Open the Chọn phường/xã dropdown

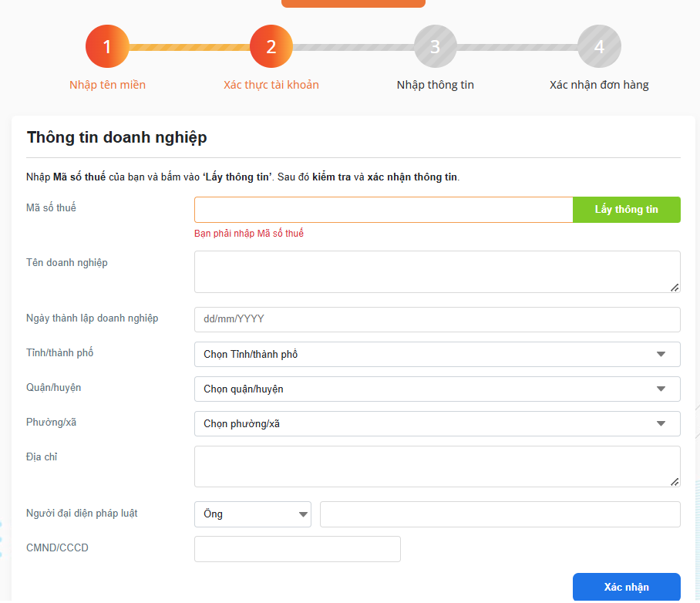coord(437,423)
